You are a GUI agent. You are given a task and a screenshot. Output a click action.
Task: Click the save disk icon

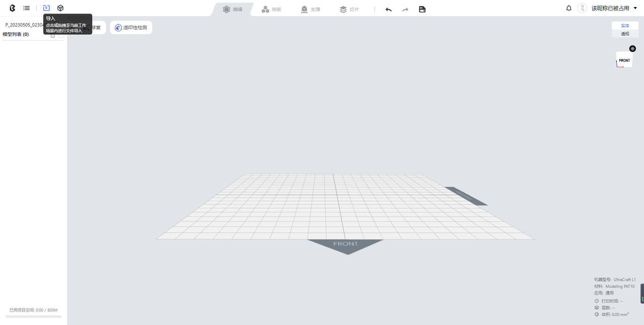422,9
